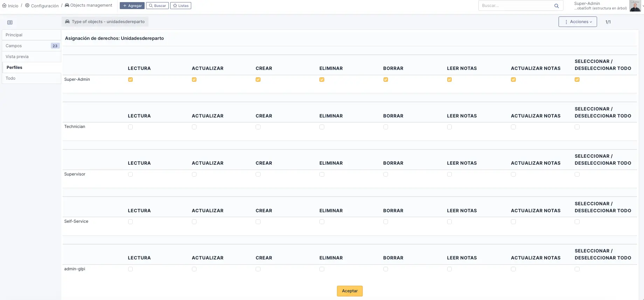644x300 pixels.
Task: Click the gear icon beside Configuración
Action: coord(27,6)
